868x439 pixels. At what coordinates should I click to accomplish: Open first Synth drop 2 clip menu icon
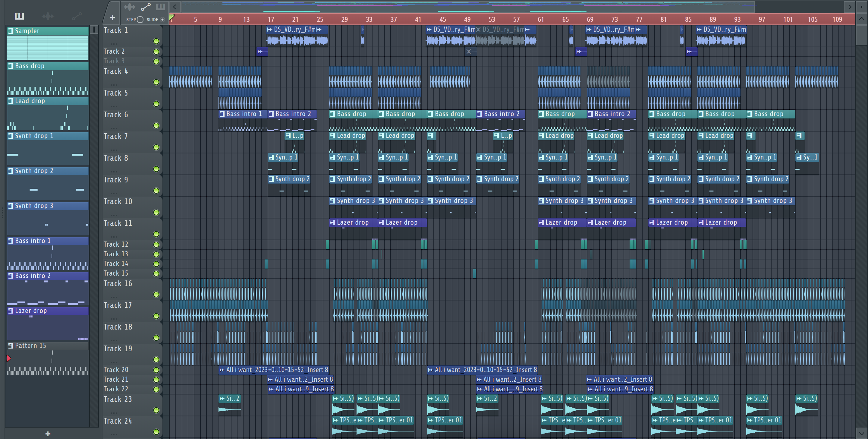(x=271, y=179)
